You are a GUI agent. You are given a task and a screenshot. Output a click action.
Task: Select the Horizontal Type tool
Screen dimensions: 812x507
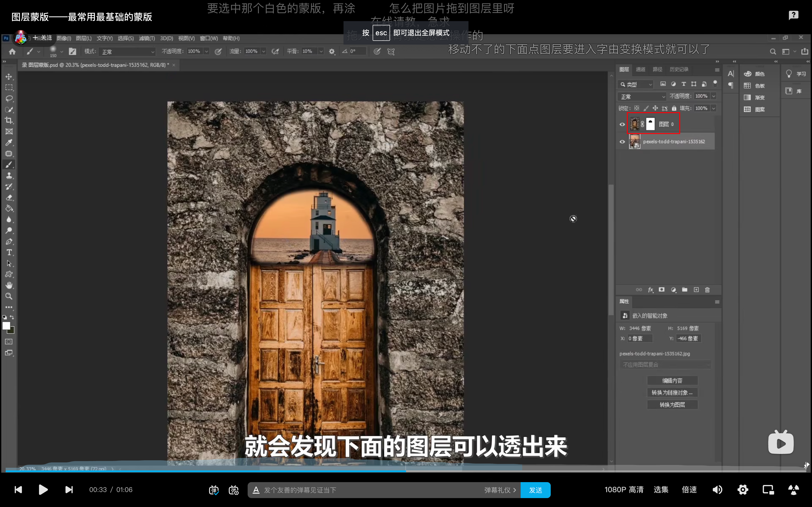[x=9, y=253]
